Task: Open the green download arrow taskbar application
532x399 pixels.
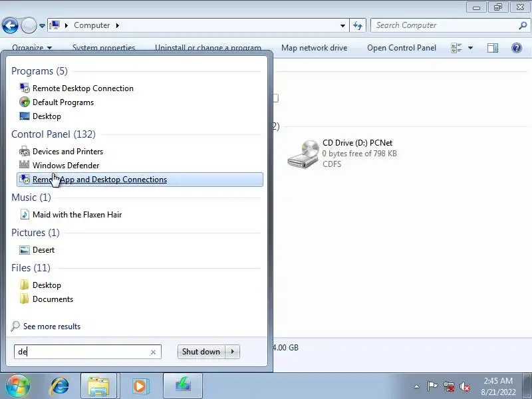Action: [x=183, y=386]
